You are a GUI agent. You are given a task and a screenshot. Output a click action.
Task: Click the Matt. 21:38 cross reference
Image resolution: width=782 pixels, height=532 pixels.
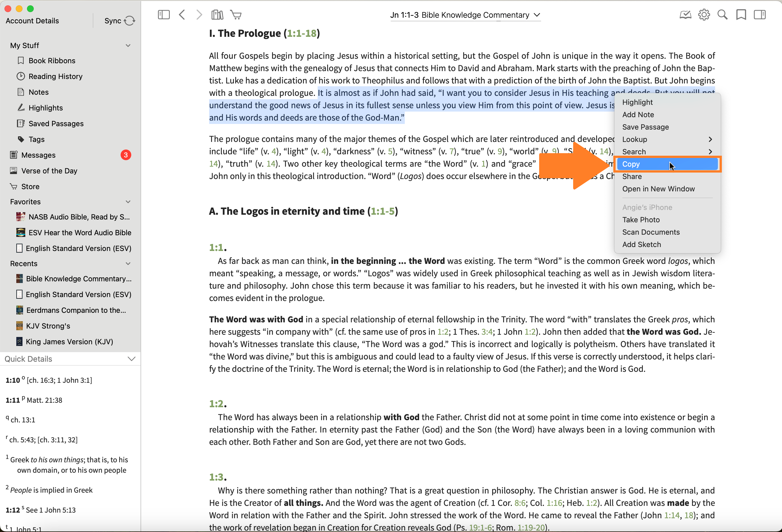44,400
